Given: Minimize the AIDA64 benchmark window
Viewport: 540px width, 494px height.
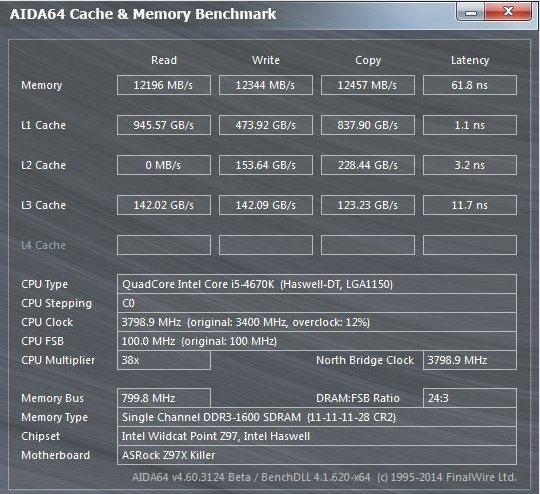Looking at the screenshot, I should tap(471, 12).
